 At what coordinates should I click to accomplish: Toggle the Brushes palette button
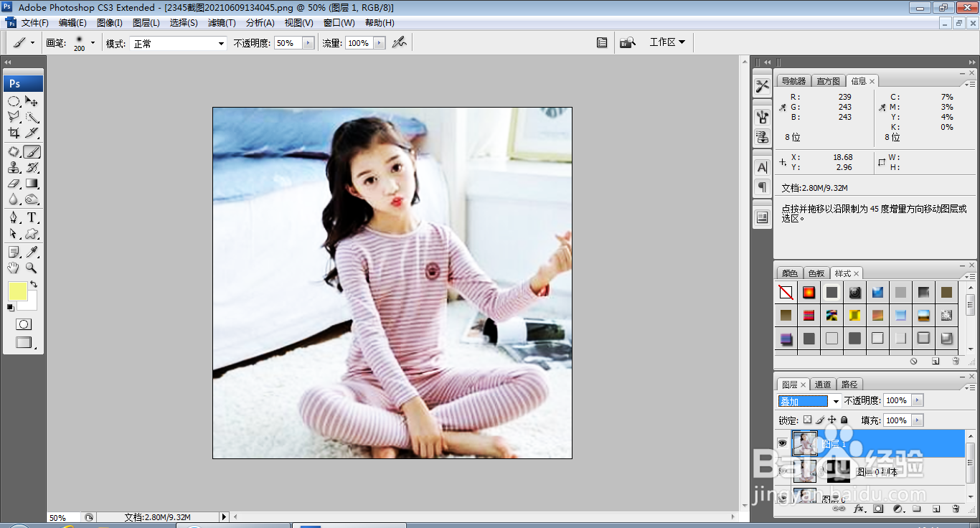point(602,43)
